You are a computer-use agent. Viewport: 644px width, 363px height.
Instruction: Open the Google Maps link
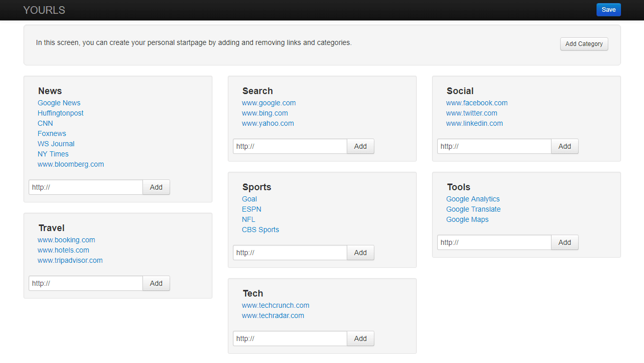click(x=467, y=219)
